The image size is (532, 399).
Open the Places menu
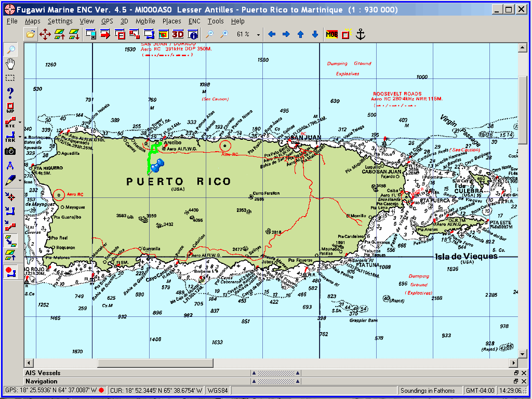(171, 21)
